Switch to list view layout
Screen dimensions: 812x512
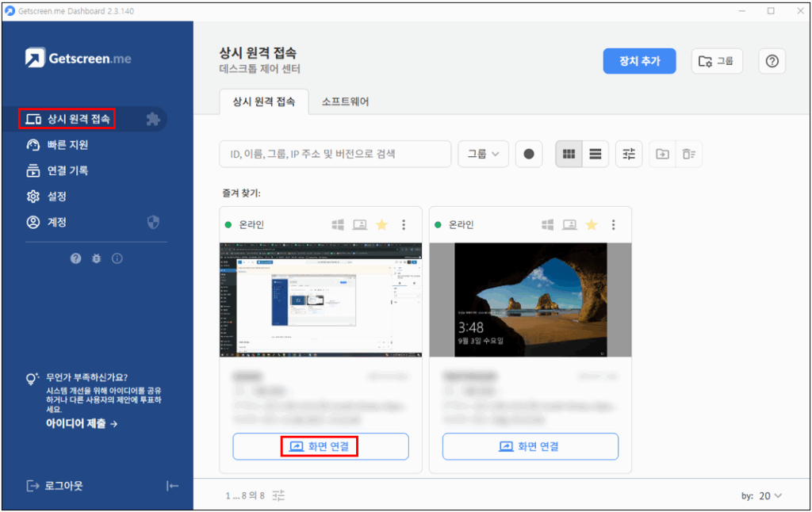(595, 155)
